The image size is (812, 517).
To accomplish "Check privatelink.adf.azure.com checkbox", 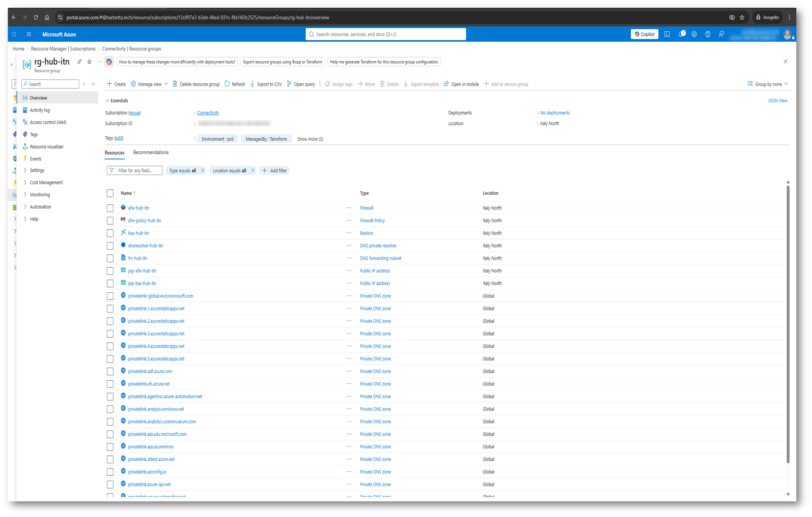I will [x=110, y=372].
